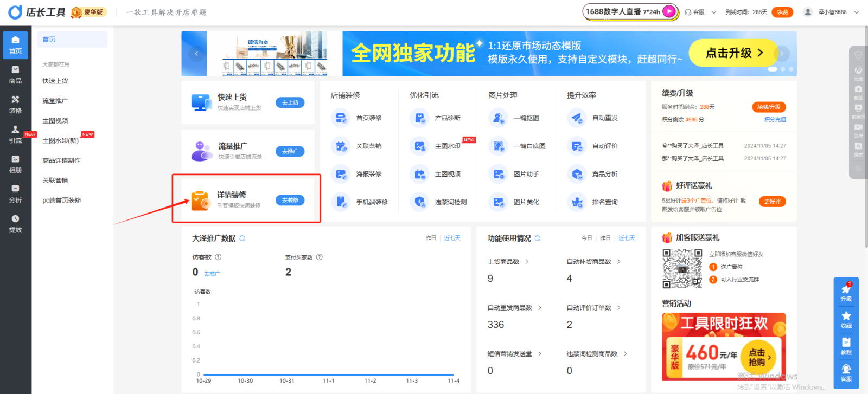Click the 加客服 QR code
868x394 pixels.
click(x=682, y=268)
